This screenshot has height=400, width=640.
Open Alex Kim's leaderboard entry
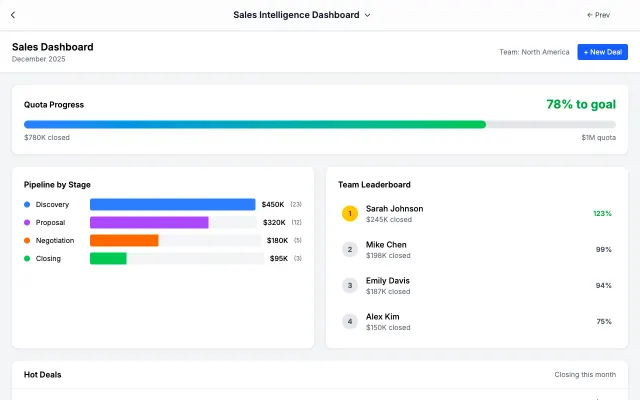point(477,321)
